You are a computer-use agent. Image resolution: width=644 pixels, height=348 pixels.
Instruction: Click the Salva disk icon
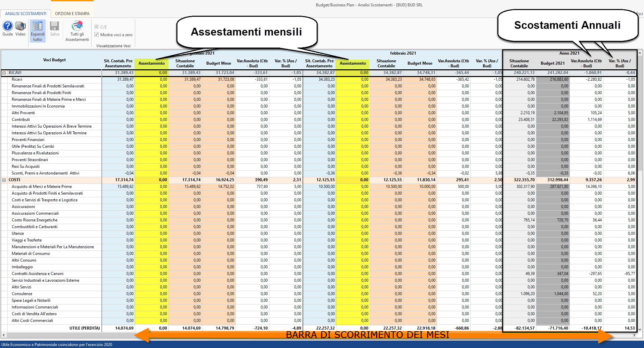click(55, 28)
